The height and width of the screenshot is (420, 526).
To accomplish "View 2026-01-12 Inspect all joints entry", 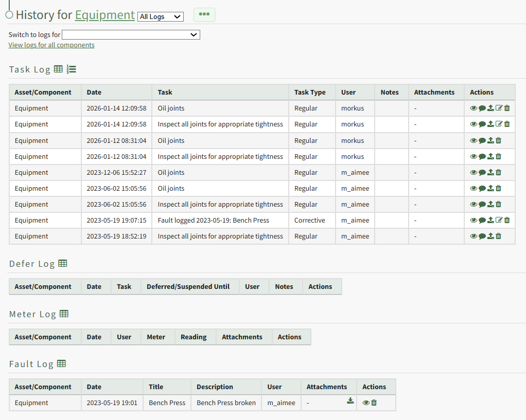I will click(x=474, y=156).
